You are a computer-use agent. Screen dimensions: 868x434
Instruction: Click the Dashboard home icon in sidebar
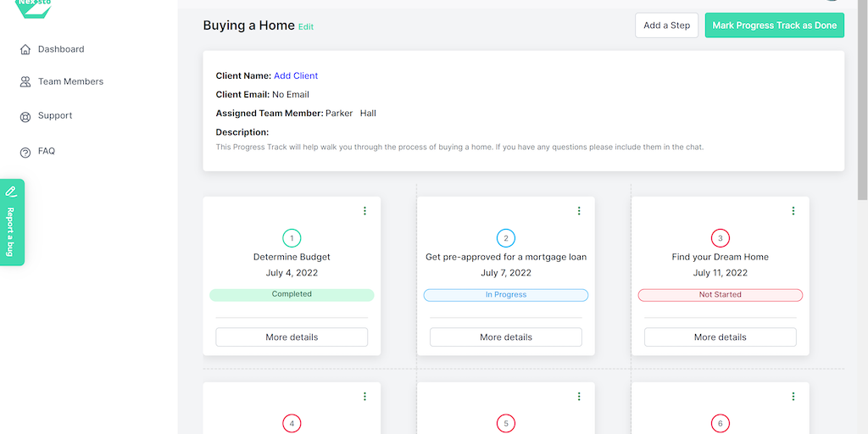25,50
